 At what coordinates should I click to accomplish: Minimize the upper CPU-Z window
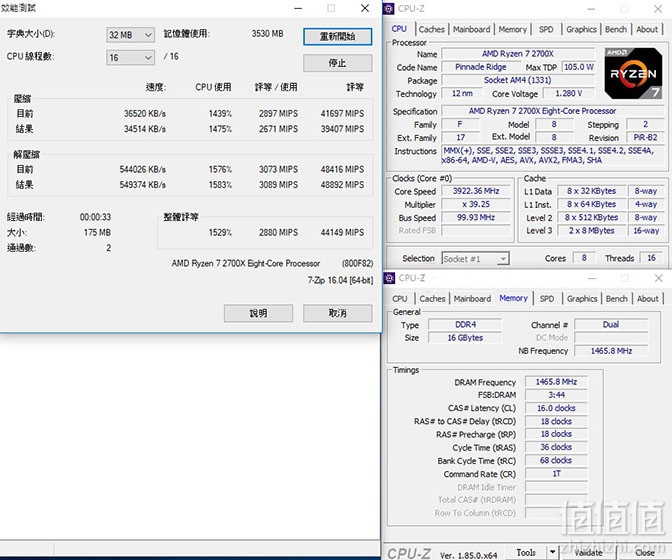[x=591, y=9]
